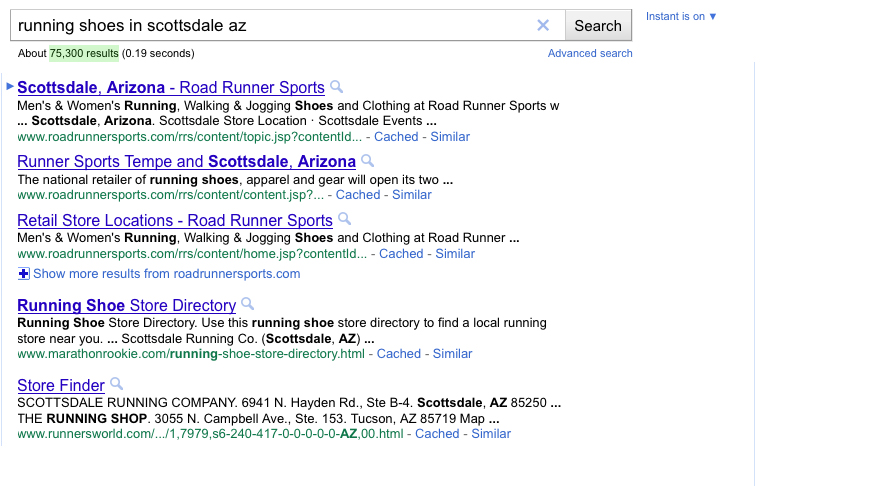
Task: Click magnifier icon beside Store Finder result
Action: tap(116, 384)
